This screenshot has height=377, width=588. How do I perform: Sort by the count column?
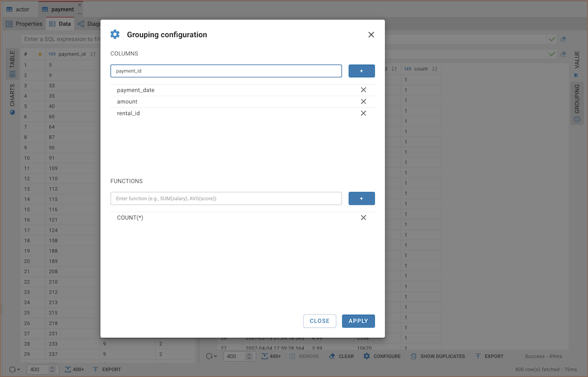[x=435, y=69]
